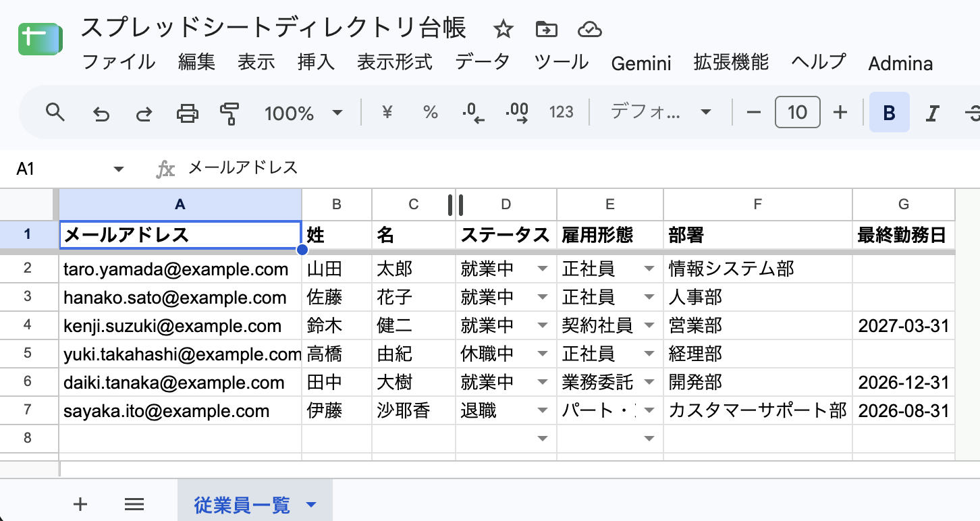Increase font size with plus button

coord(840,113)
